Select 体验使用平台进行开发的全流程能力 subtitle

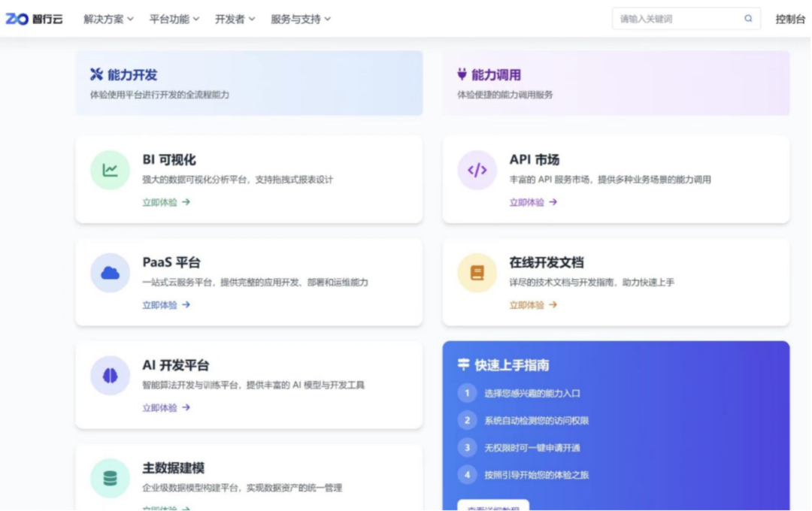pos(159,95)
